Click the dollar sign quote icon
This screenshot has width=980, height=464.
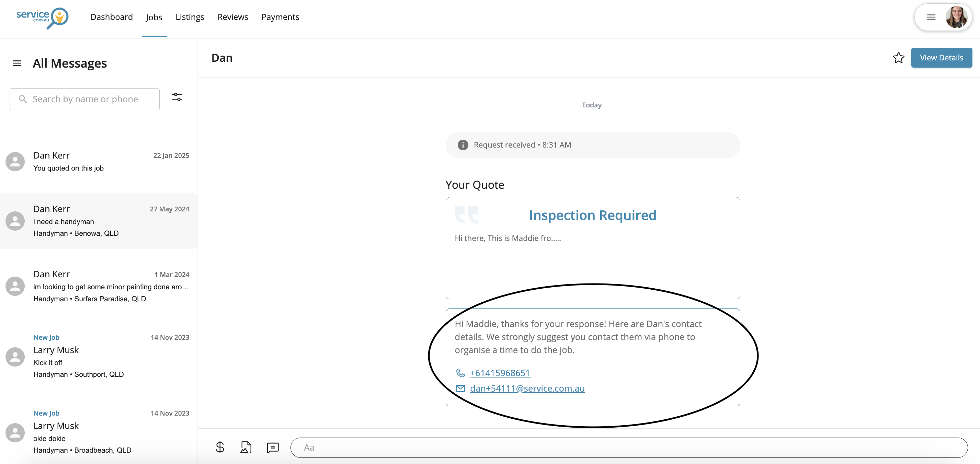pos(220,447)
